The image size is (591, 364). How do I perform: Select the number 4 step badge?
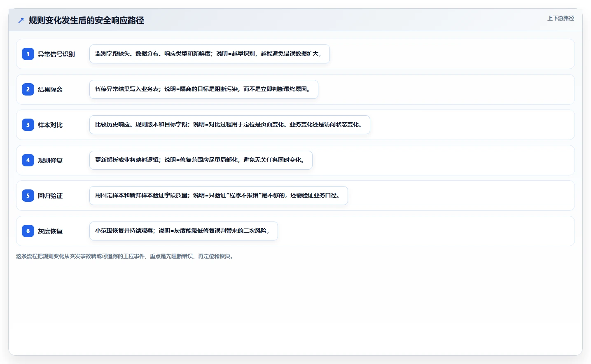tap(28, 160)
